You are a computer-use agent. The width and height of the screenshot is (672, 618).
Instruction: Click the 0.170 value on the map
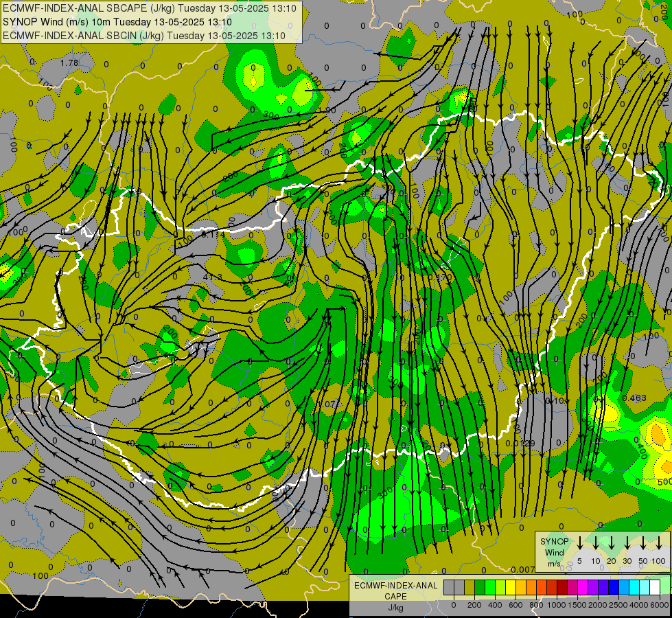(x=440, y=277)
